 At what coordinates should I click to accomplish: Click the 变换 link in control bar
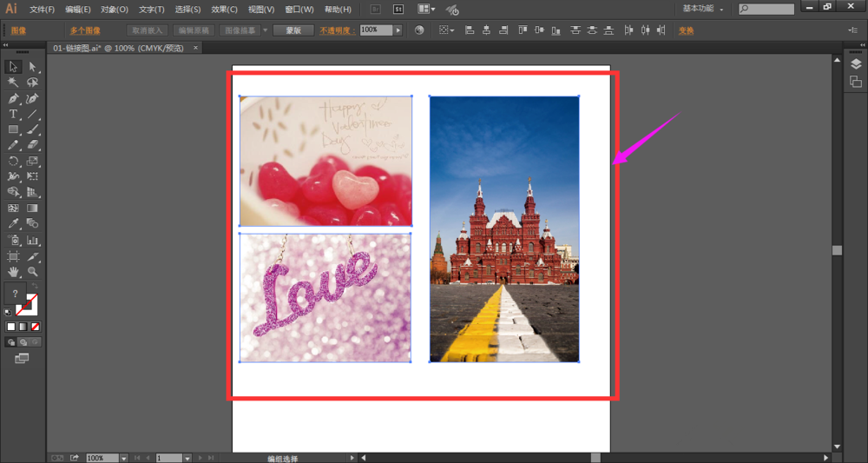point(686,30)
